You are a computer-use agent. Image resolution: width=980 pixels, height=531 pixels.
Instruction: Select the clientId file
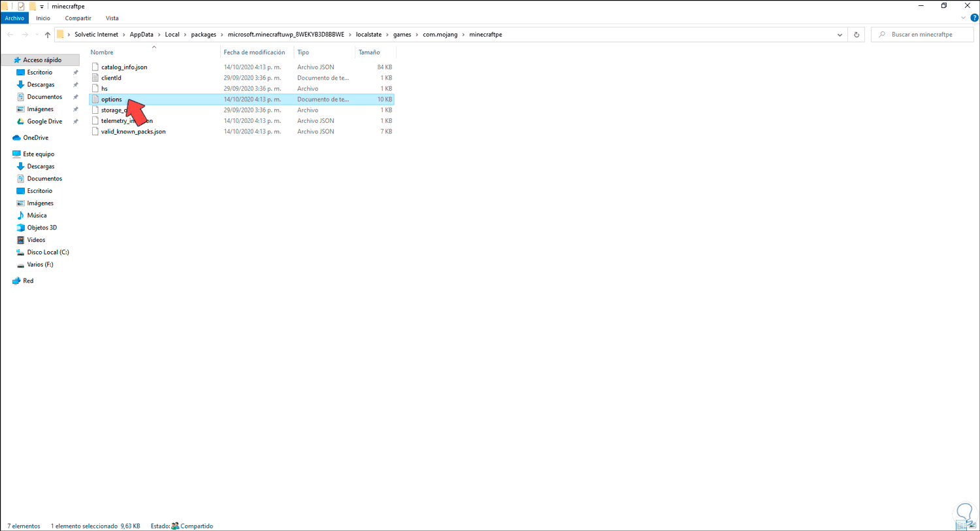pos(111,77)
